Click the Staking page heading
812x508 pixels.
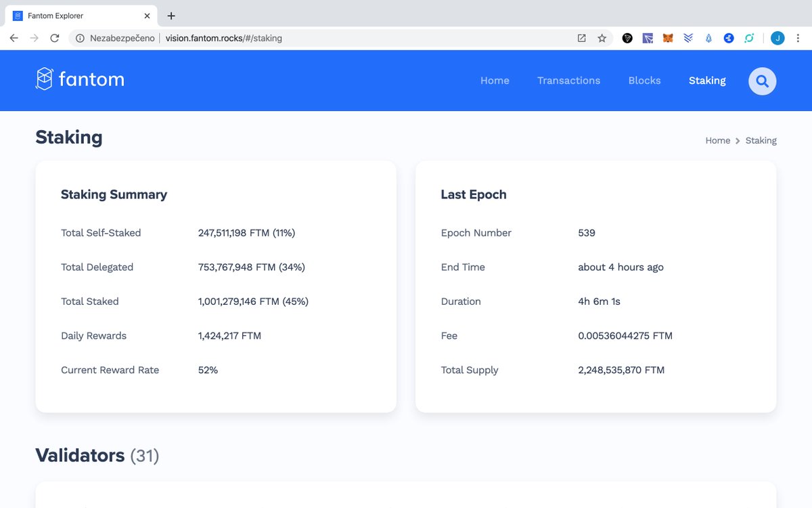click(x=69, y=137)
